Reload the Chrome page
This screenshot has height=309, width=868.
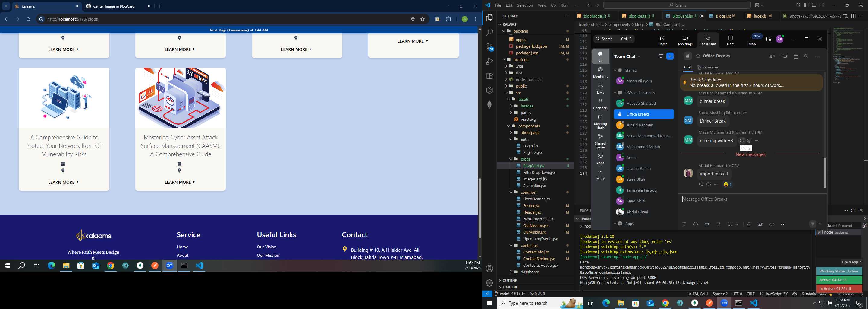pyautogui.click(x=29, y=19)
